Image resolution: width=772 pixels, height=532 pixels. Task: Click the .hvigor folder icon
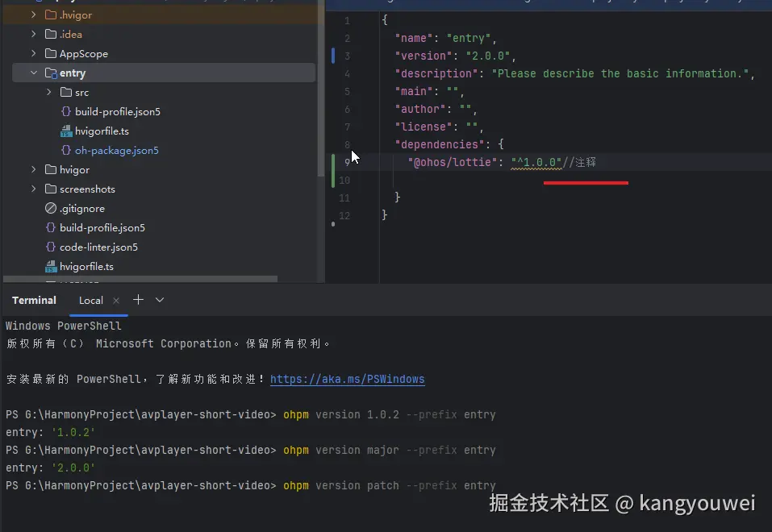click(51, 15)
